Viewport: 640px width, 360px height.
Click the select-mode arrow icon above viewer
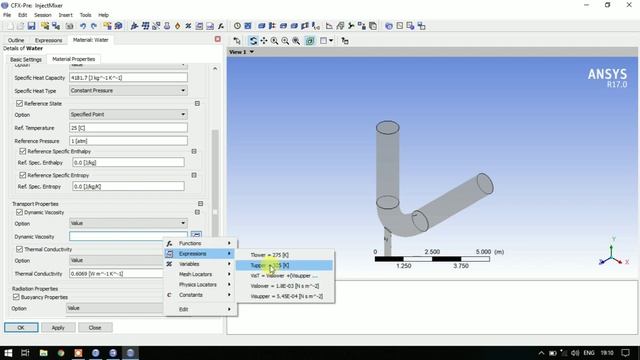(x=237, y=41)
